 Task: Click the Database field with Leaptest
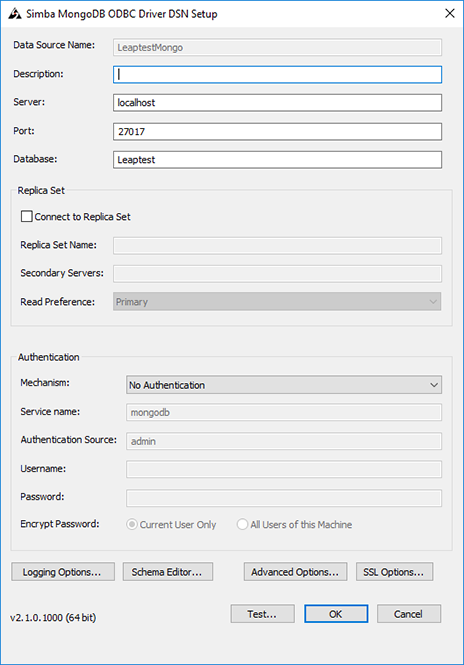coord(277,160)
